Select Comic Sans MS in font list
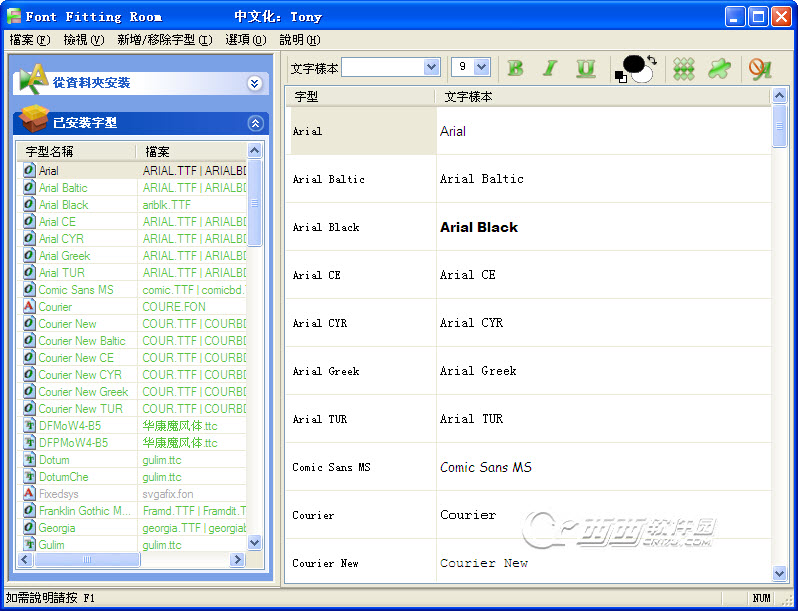 tap(76, 290)
